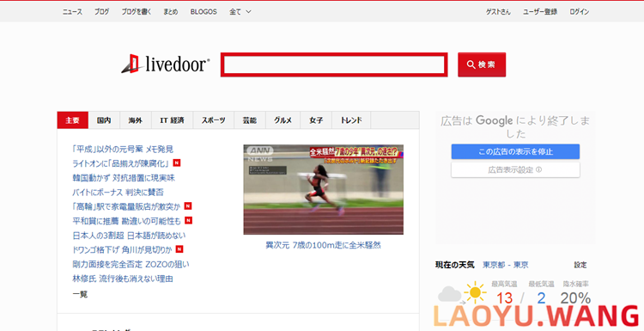Select the トレンド tab
Viewport: 644px width, 331px height.
click(351, 120)
